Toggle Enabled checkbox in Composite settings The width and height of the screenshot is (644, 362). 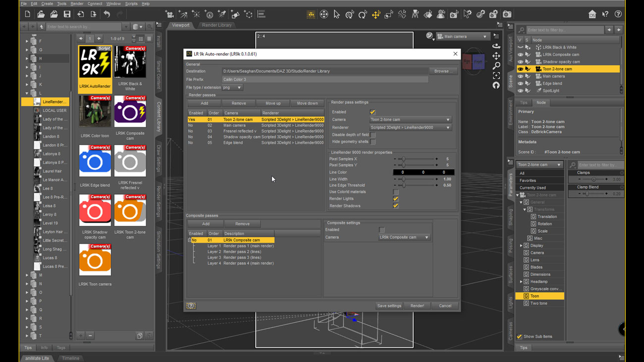pos(381,230)
